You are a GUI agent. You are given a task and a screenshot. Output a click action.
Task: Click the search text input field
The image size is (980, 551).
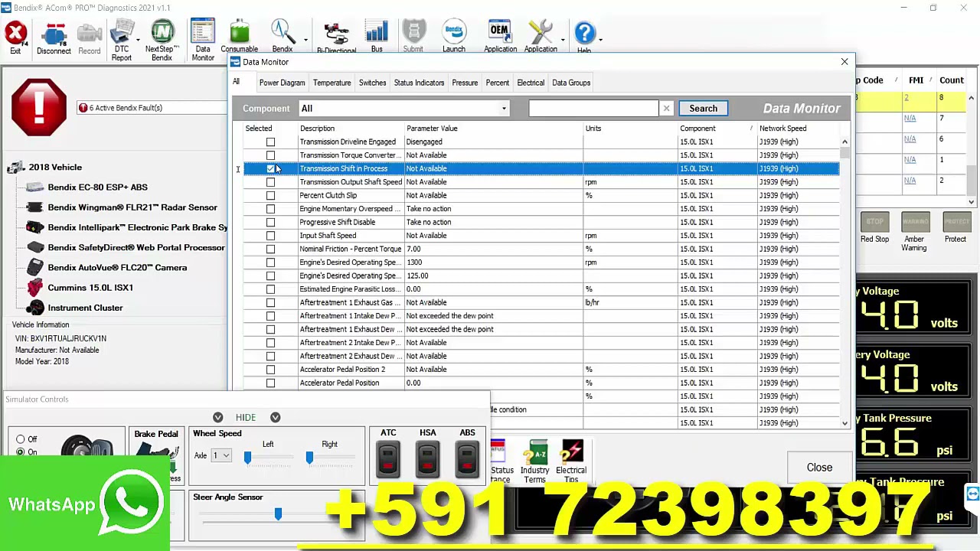pyautogui.click(x=593, y=109)
